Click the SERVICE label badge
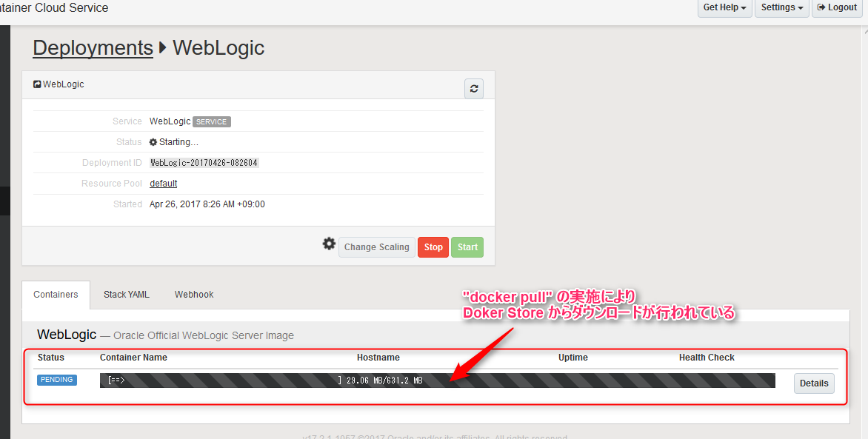 [212, 122]
